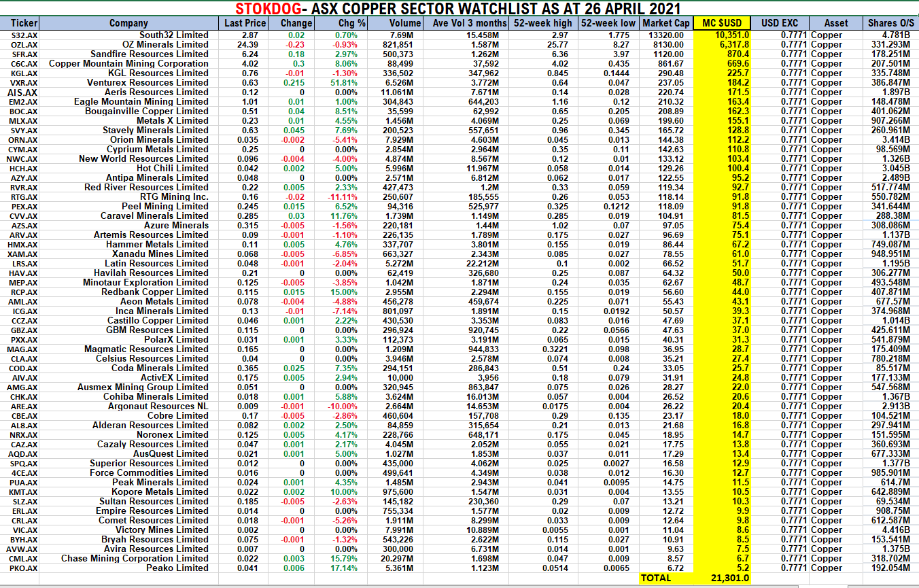Viewport: 919px width, 588px height.
Task: Click the 10,351.0 MC $USD value
Action: (731, 35)
